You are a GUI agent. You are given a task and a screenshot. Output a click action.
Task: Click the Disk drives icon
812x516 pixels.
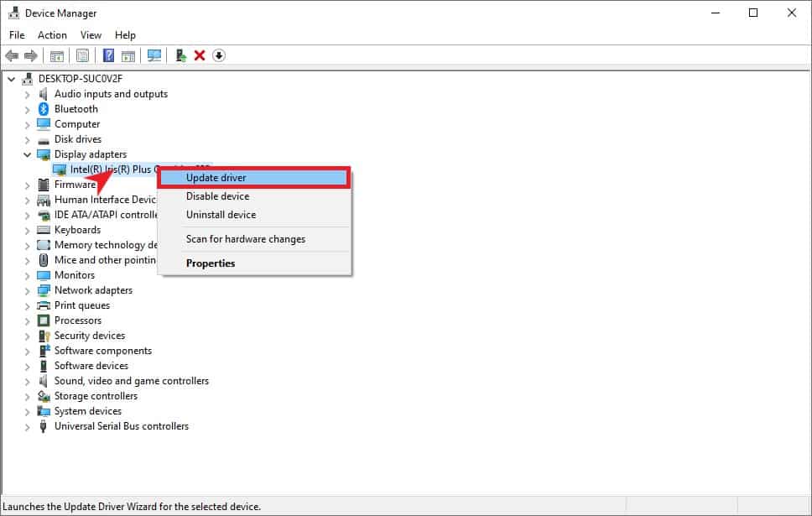coord(44,139)
